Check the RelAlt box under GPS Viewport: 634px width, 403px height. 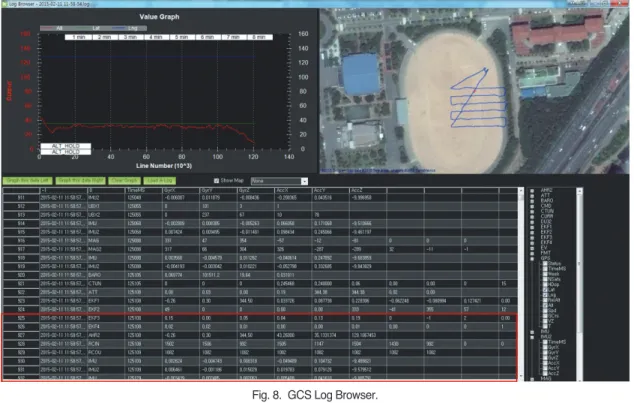tap(545, 300)
